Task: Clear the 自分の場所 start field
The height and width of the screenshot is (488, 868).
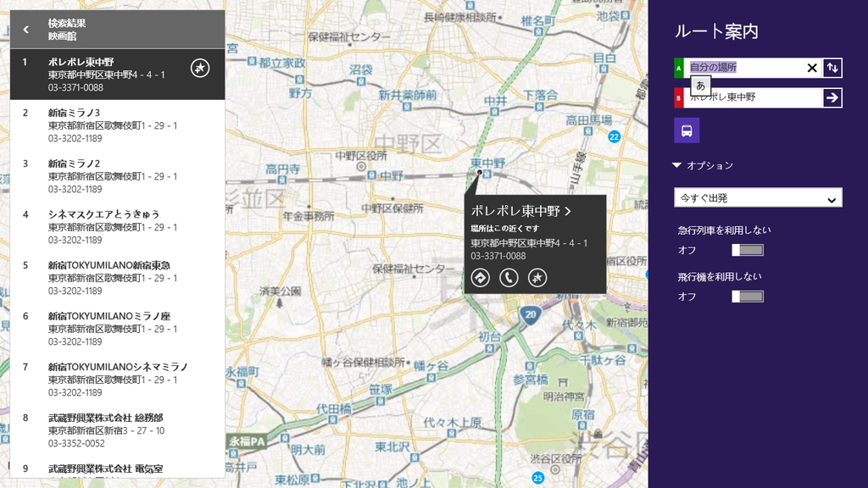Action: tap(812, 68)
